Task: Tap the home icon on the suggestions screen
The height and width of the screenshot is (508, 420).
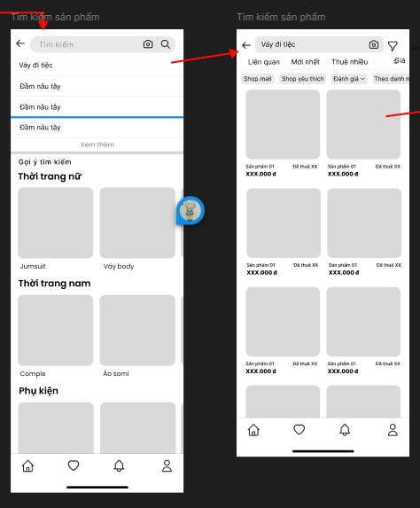Action: coord(27,465)
